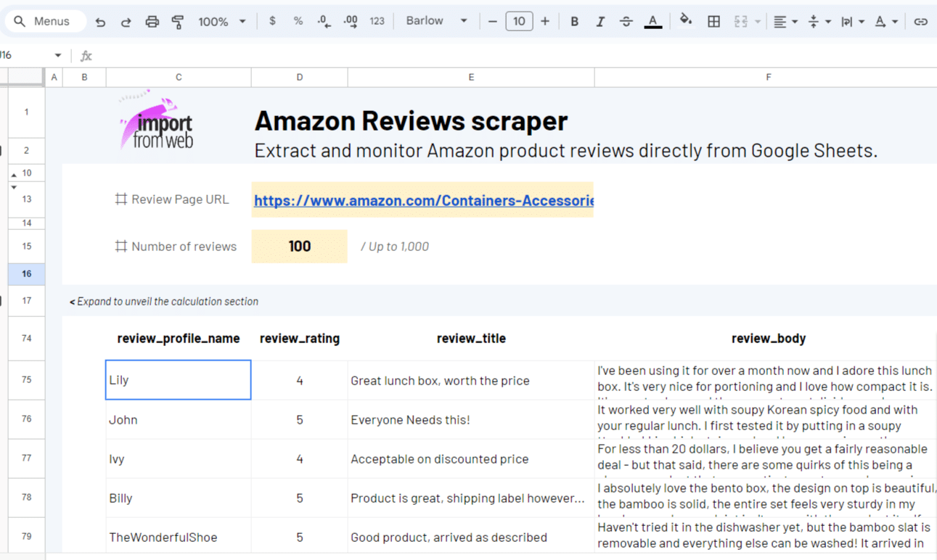Viewport: 937px width, 560px height.
Task: Format selection as currency
Action: (x=272, y=21)
